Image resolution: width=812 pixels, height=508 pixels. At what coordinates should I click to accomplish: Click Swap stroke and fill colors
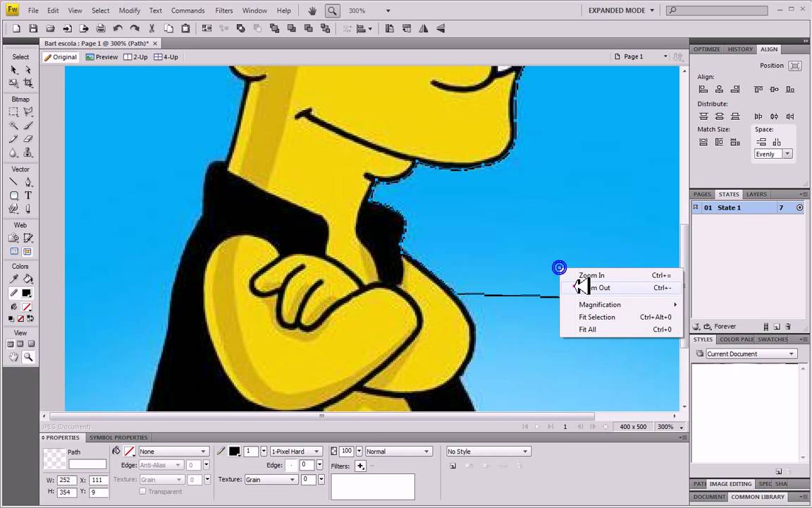pyautogui.click(x=30, y=319)
